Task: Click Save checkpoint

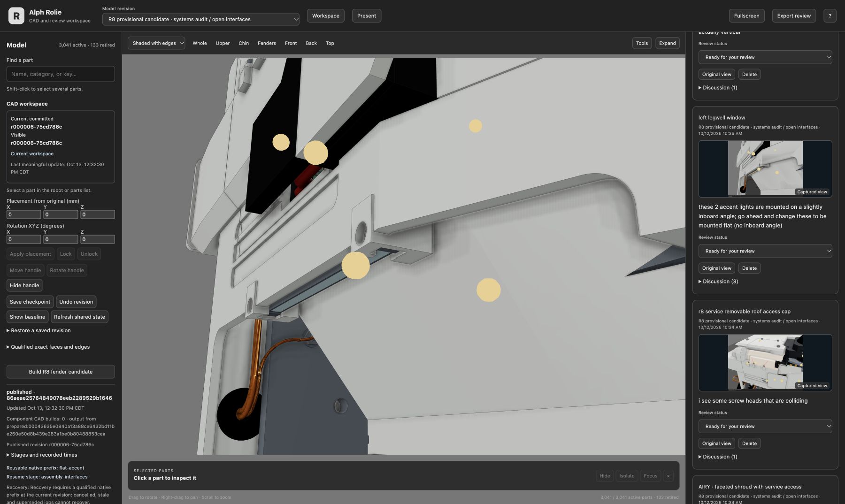Action: [x=30, y=302]
